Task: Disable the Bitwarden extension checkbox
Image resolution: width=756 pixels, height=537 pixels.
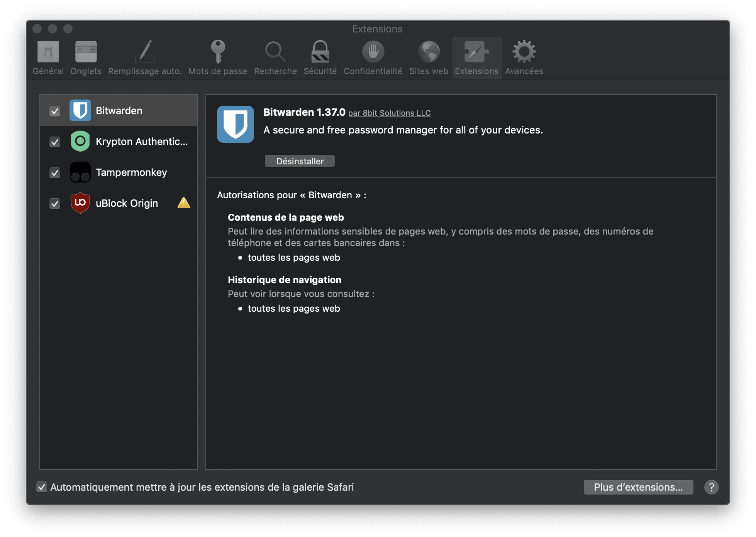Action: coord(54,110)
